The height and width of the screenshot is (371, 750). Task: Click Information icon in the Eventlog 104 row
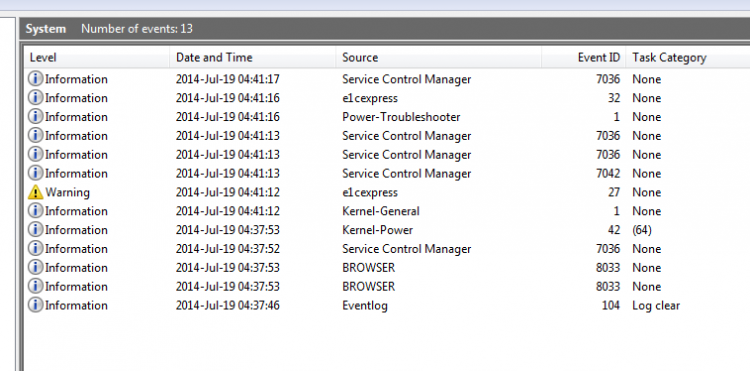(35, 305)
